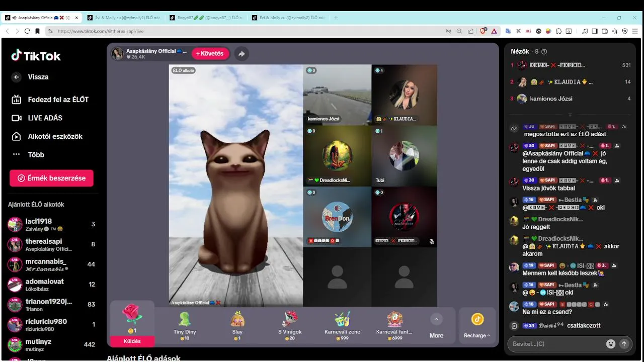Screen dimensions: 644x362
Task: Bookmark this page icon
Action: [x=37, y=31]
